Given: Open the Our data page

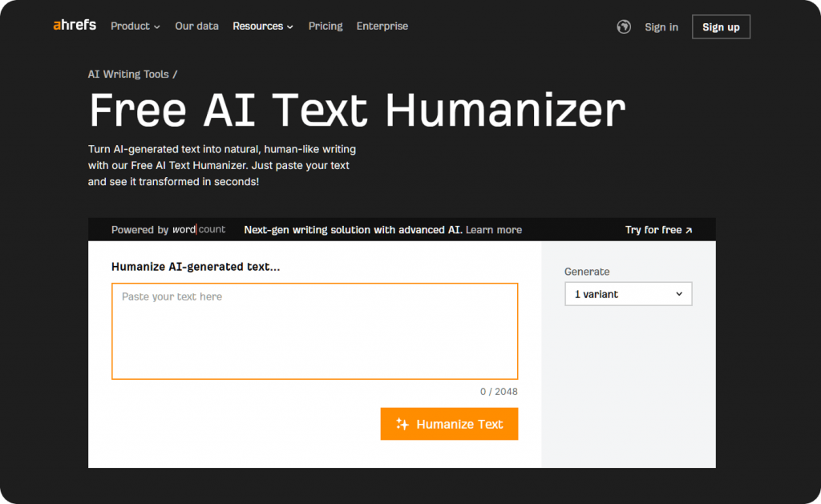Looking at the screenshot, I should (196, 26).
